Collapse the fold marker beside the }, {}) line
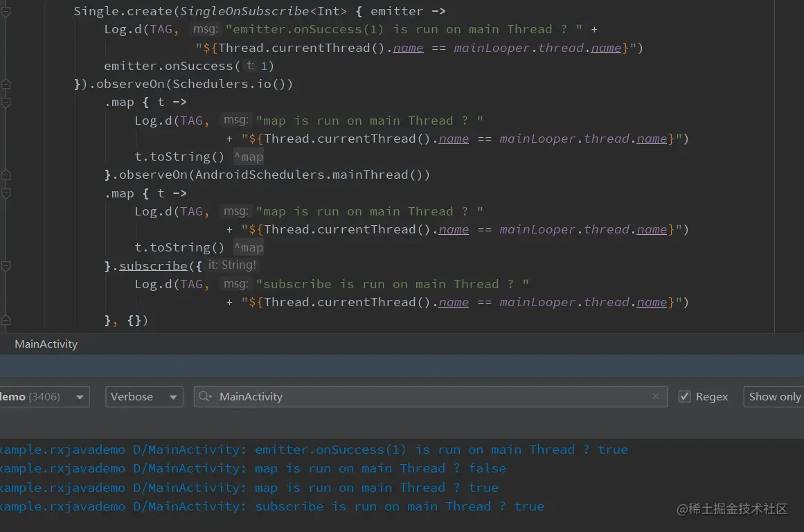This screenshot has width=804, height=532. [x=6, y=321]
